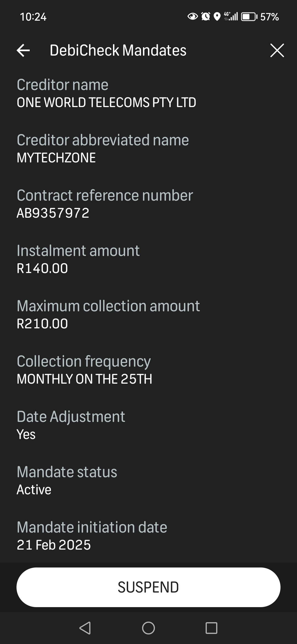Tap the location pin status icon
Screen dimensions: 297x644
point(217,17)
